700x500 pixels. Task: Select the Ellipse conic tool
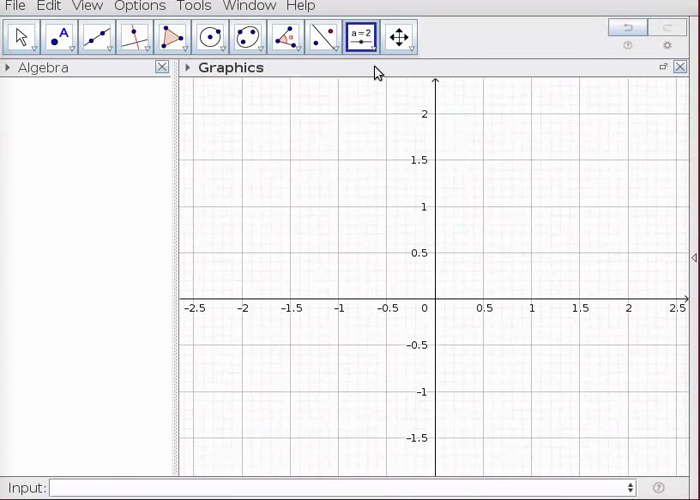[x=248, y=38]
